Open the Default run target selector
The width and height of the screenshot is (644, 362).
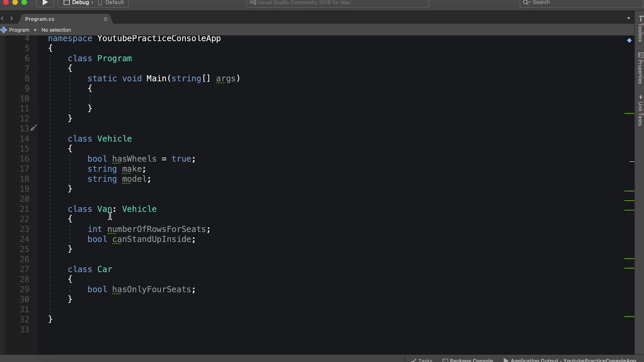coord(110,3)
